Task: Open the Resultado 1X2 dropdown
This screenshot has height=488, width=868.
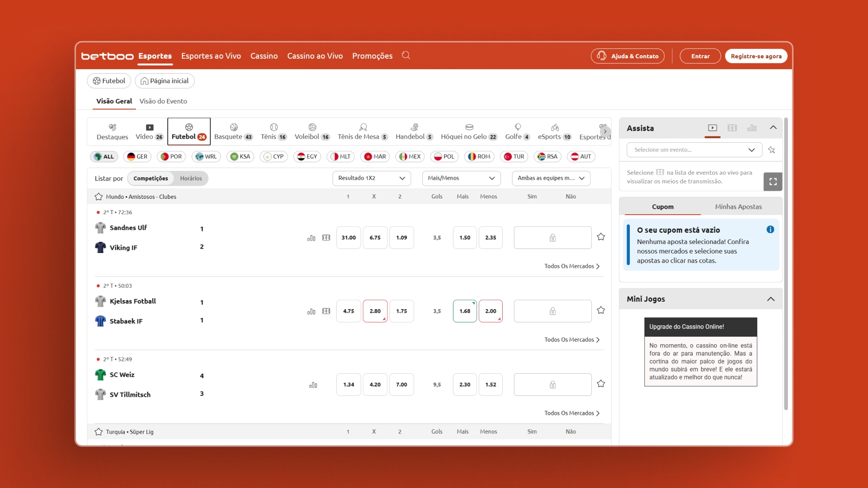Action: tap(372, 178)
